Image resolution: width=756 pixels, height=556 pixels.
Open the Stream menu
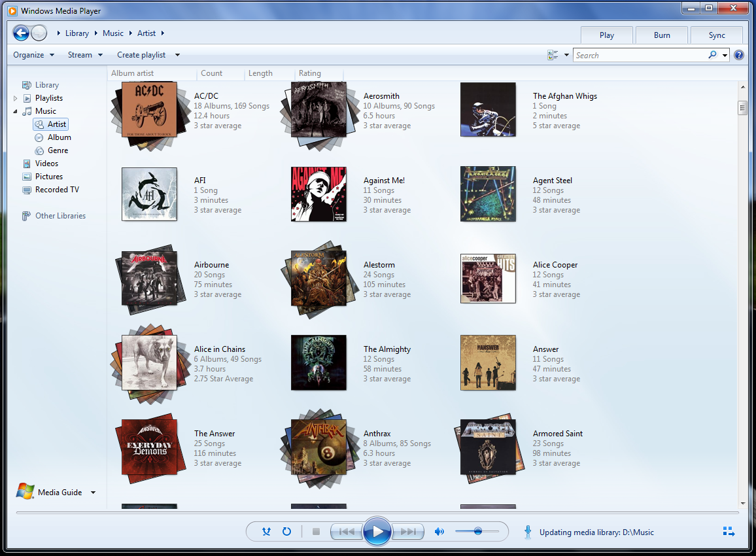tap(85, 55)
